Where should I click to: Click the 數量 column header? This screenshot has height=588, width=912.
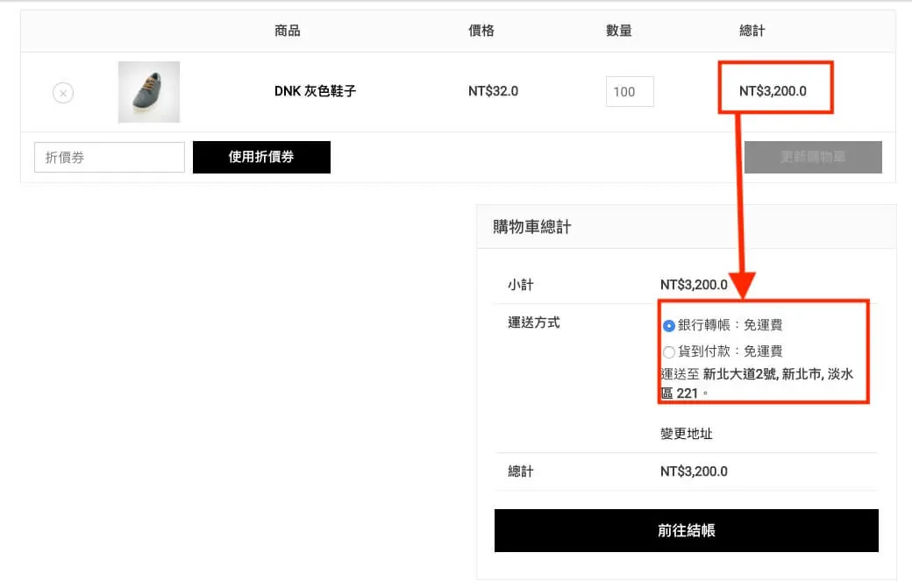[x=619, y=31]
